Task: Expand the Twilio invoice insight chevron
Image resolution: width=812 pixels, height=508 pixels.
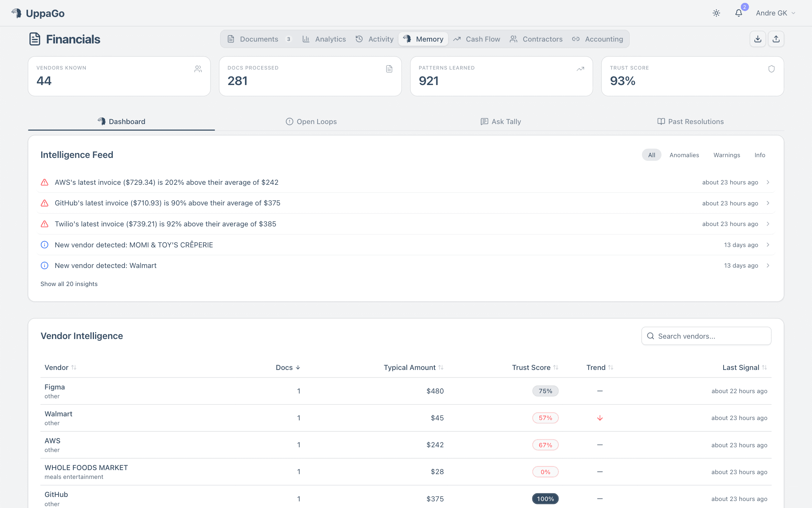Action: coord(768,224)
